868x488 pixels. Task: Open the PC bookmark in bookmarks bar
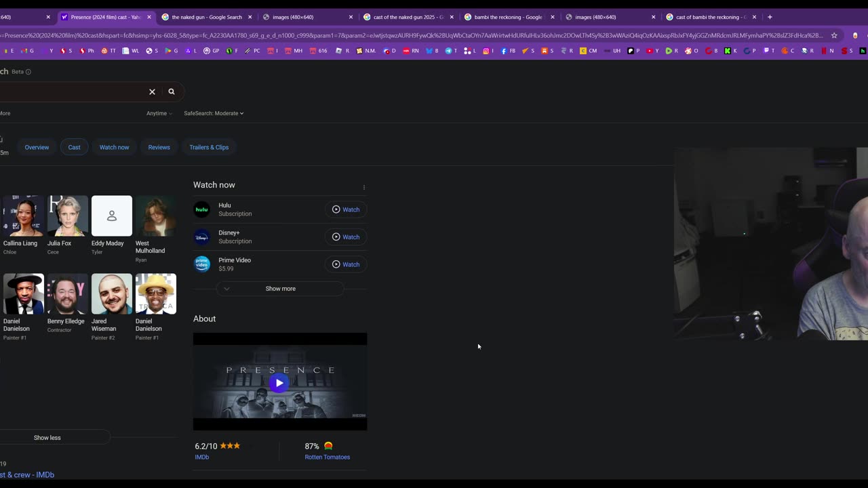point(252,50)
